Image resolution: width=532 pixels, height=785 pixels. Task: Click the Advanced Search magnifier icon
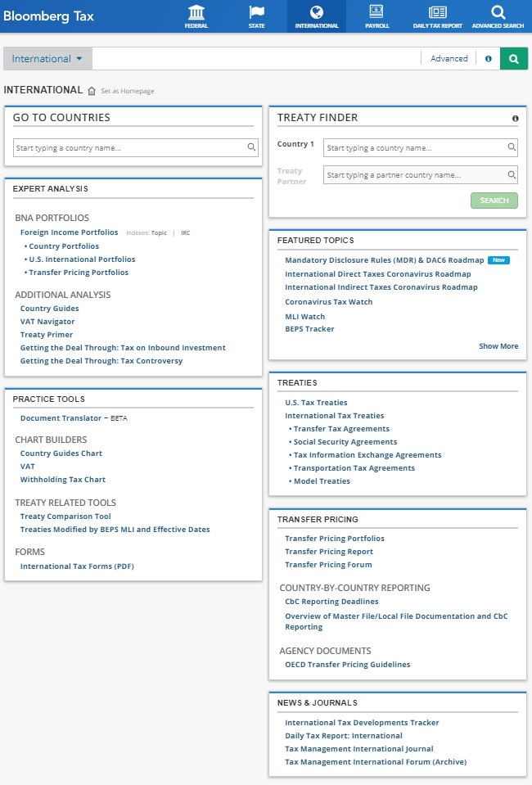pos(498,12)
